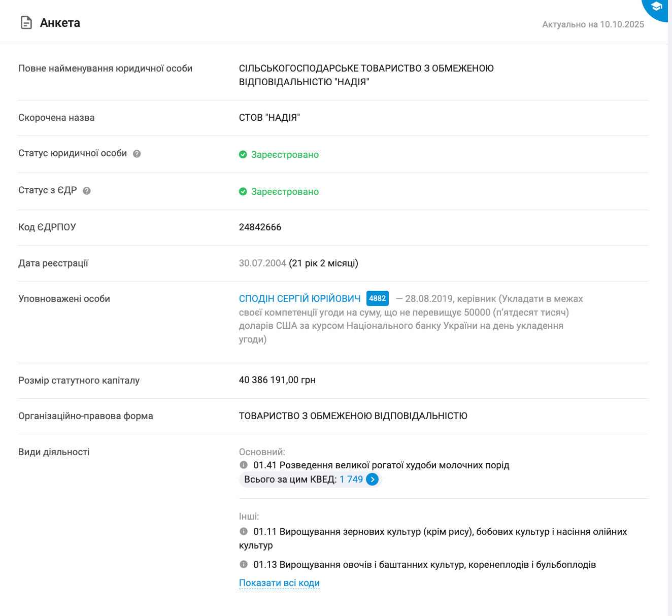The height and width of the screenshot is (616, 672).
Task: Click the 4882 blue badge
Action: (378, 298)
